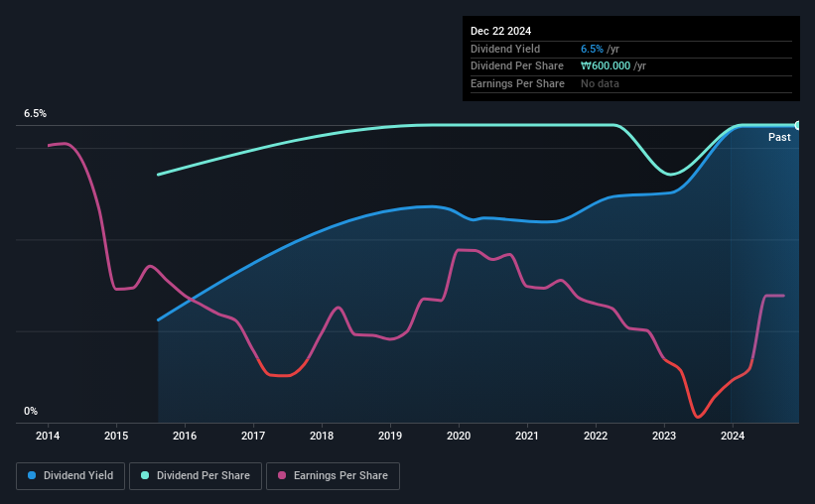Viewport: 815px width, 504px height.
Task: Click the 'Dec 22 2024' tooltip date
Action: click(500, 31)
